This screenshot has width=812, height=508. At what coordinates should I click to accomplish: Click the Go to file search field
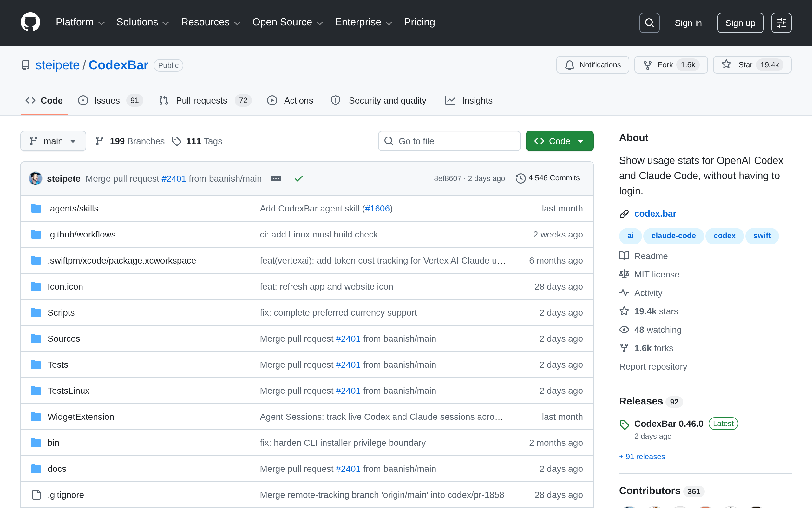coord(449,141)
